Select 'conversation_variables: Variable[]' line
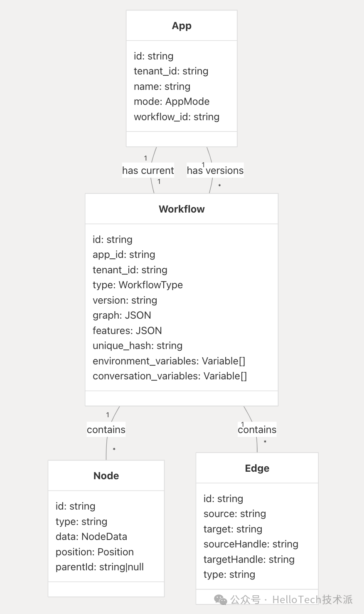364x614 pixels. [x=170, y=376]
